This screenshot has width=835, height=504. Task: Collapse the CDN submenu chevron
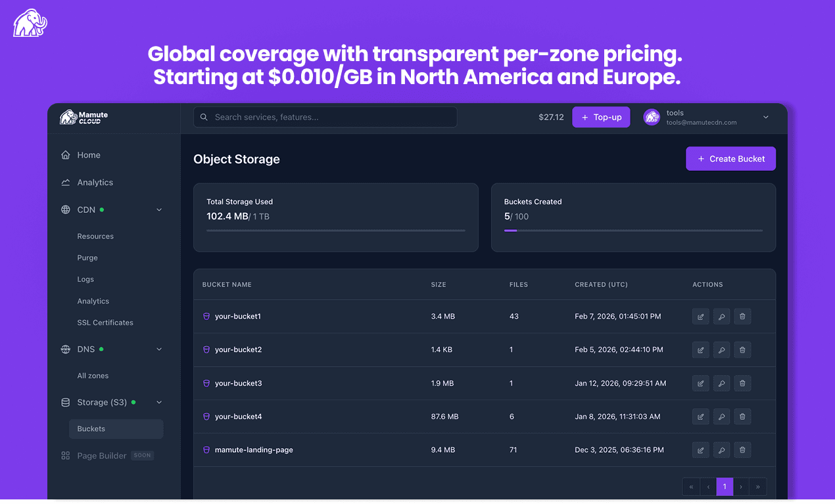click(158, 209)
